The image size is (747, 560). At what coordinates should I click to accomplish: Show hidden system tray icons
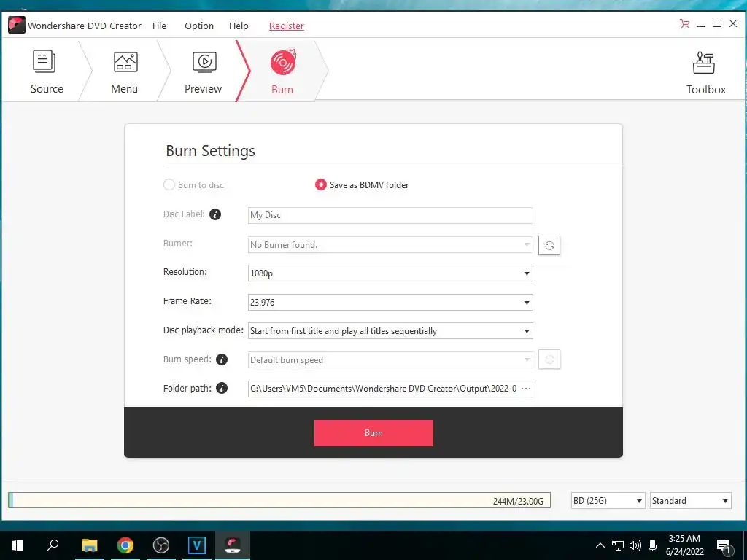tap(600, 545)
